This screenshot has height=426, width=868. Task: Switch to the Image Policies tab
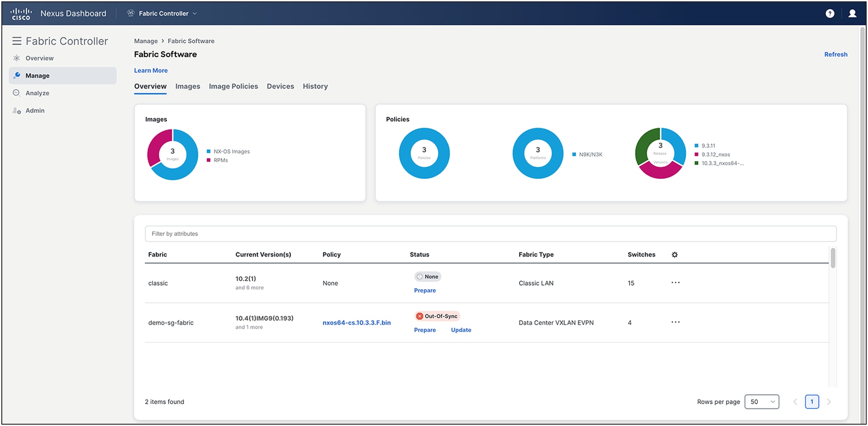(233, 86)
